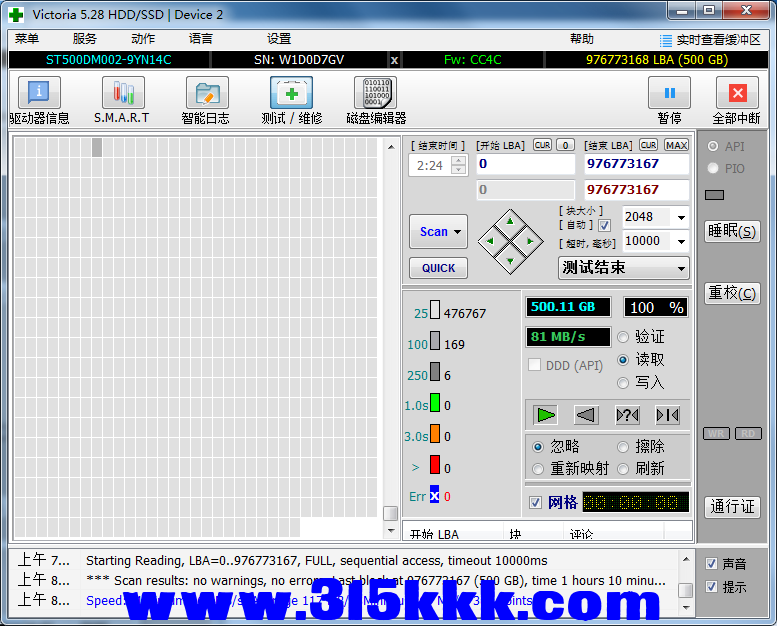Click the live buffer view (实时查看缓冲区) icon

click(666, 40)
